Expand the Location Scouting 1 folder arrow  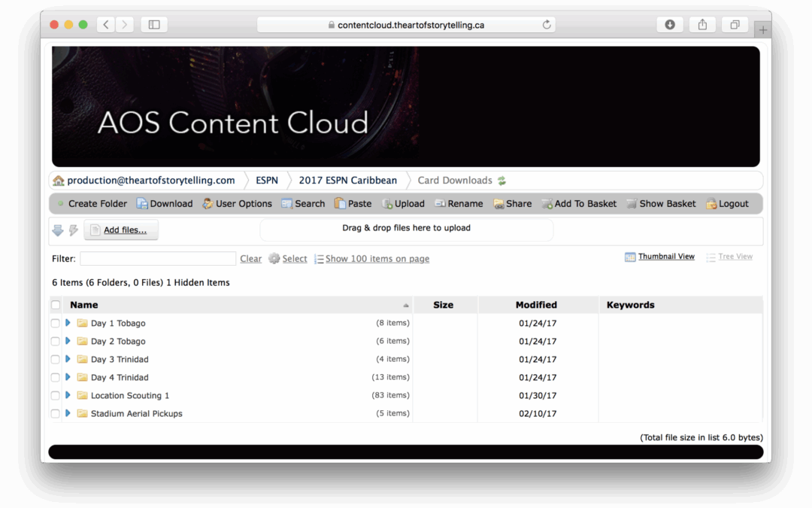pos(68,395)
